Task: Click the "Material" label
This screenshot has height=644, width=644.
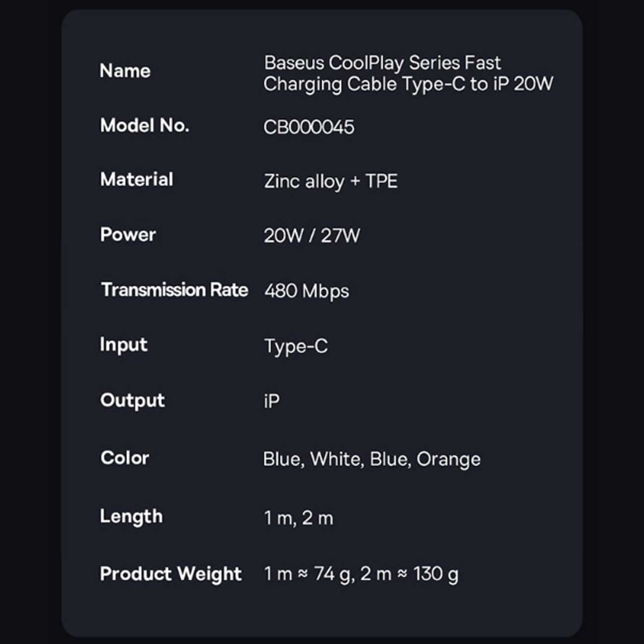Action: pos(137,179)
